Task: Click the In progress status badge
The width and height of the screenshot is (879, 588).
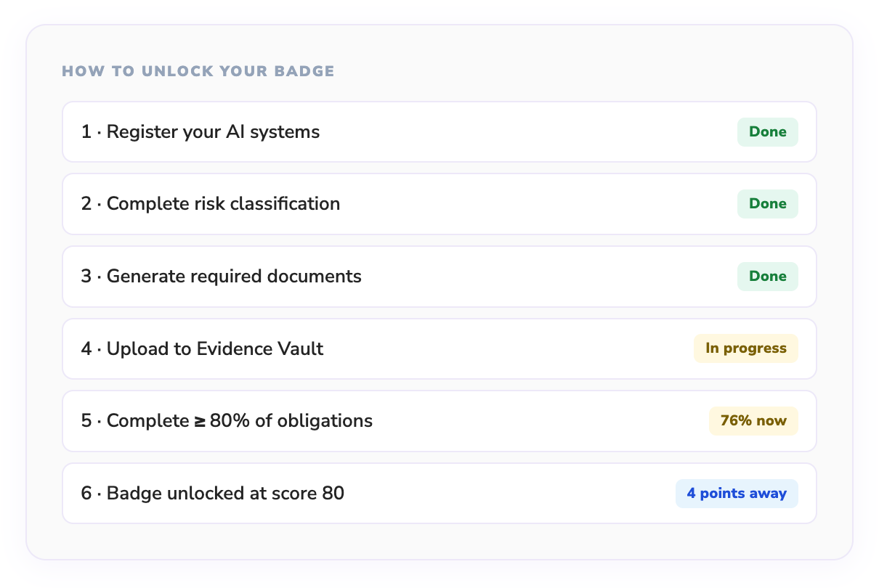Action: pos(745,348)
